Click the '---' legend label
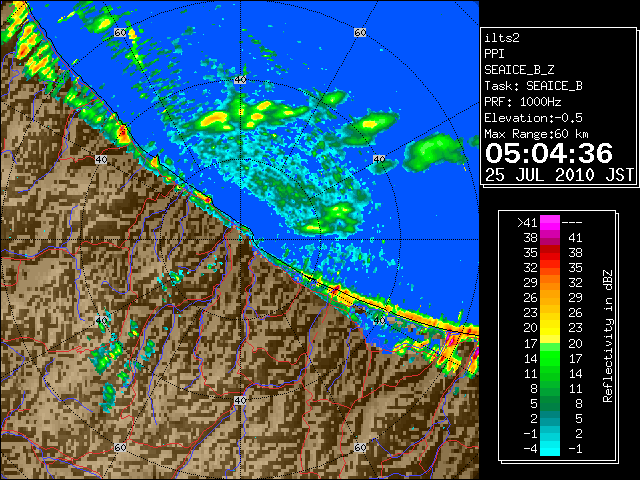The image size is (640, 480). [x=572, y=223]
